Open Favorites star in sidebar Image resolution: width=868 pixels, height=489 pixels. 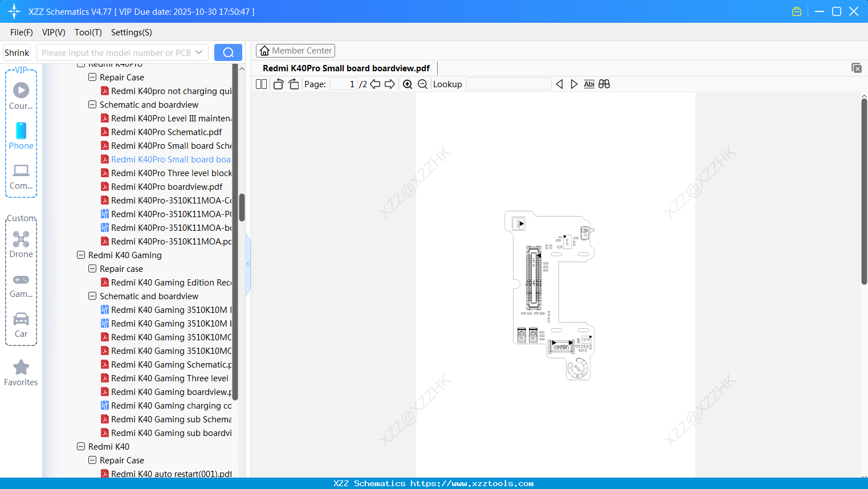click(21, 373)
